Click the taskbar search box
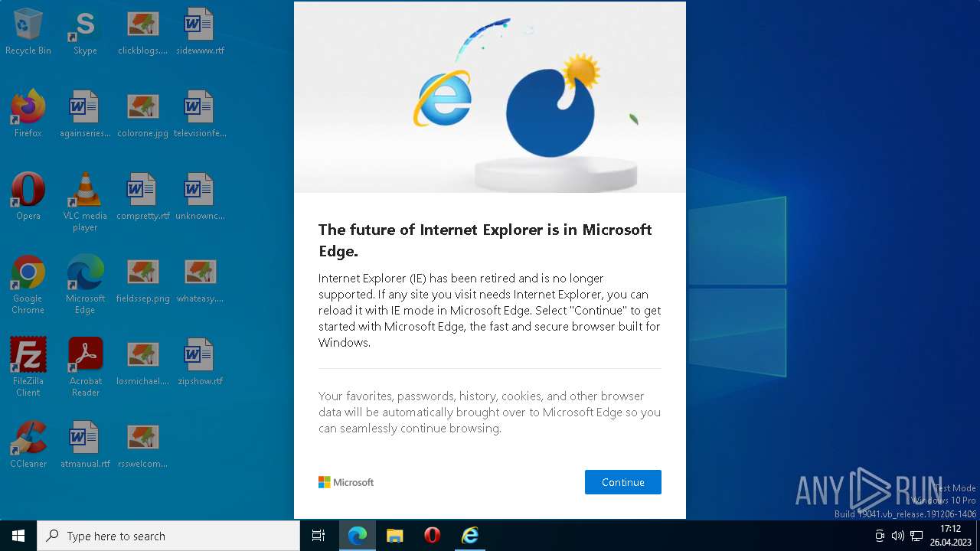Image resolution: width=980 pixels, height=551 pixels. point(168,536)
